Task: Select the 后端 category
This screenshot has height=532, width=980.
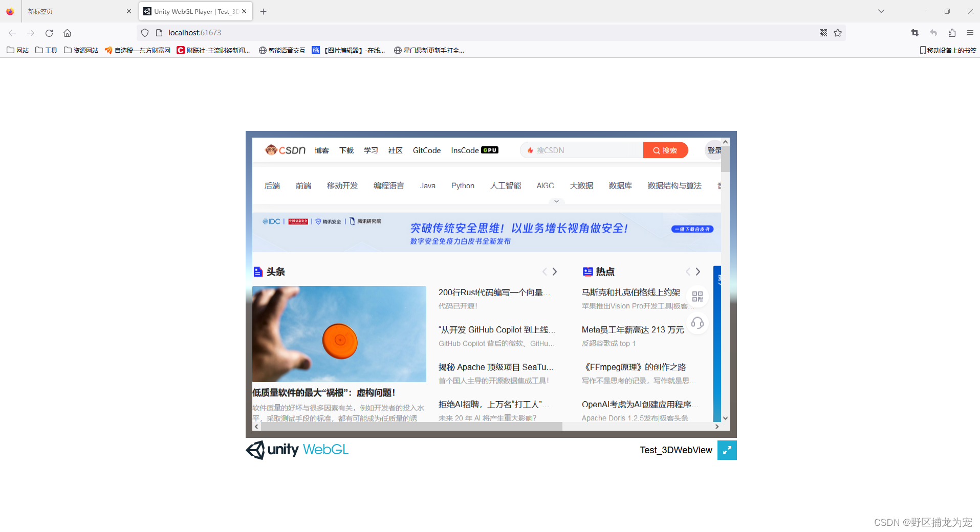Action: click(272, 186)
